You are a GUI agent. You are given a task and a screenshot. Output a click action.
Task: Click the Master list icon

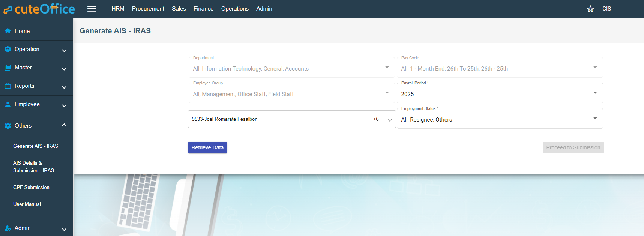pyautogui.click(x=8, y=68)
